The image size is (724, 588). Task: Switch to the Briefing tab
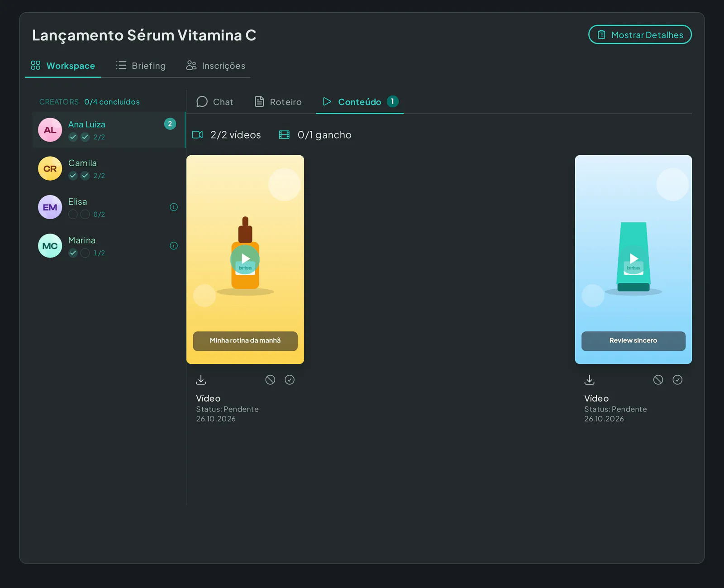pos(141,66)
